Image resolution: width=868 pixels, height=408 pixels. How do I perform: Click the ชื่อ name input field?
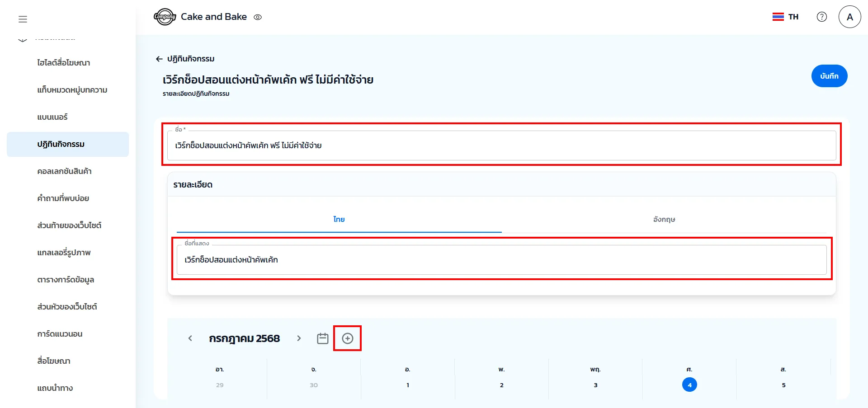(501, 145)
